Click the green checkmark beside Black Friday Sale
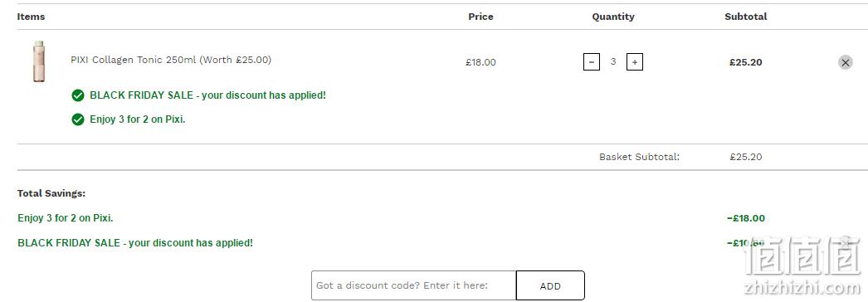 (x=78, y=95)
